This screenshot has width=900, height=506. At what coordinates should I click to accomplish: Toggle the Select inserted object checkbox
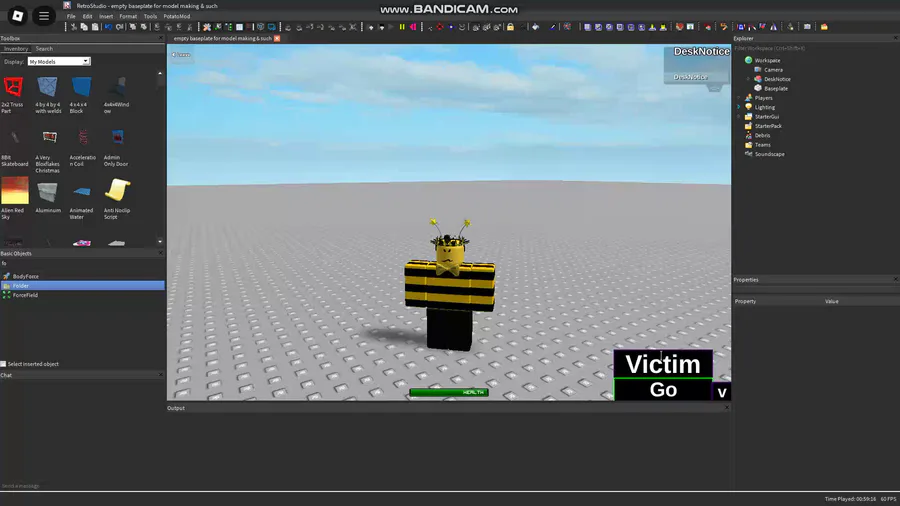click(3, 364)
